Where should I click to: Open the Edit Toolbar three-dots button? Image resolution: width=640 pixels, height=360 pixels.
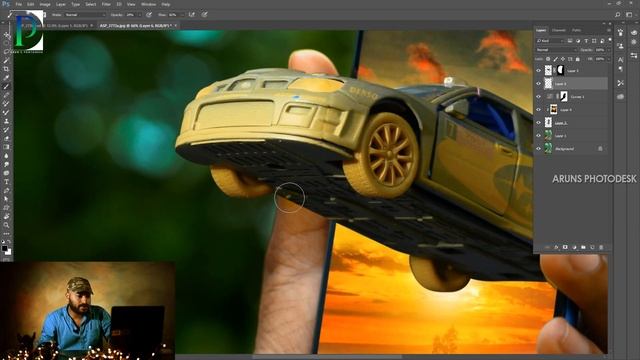[6, 234]
